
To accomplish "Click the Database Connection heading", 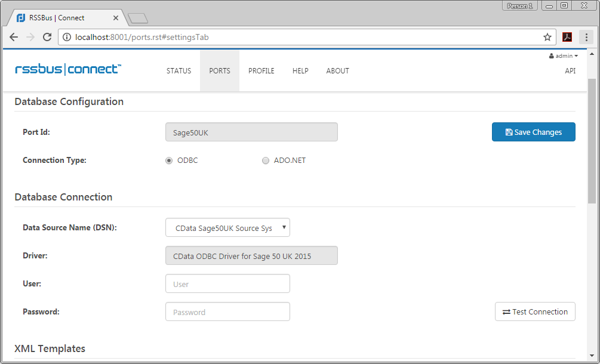I will pos(63,197).
